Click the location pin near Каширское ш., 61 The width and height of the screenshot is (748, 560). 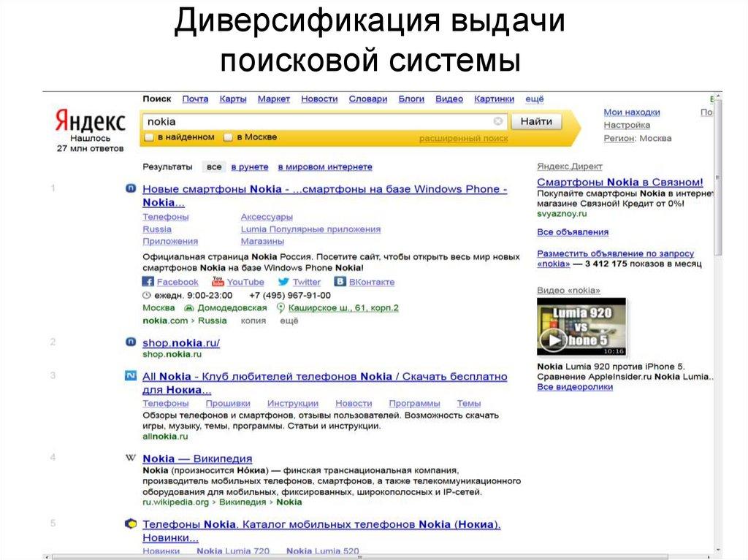coord(280,307)
